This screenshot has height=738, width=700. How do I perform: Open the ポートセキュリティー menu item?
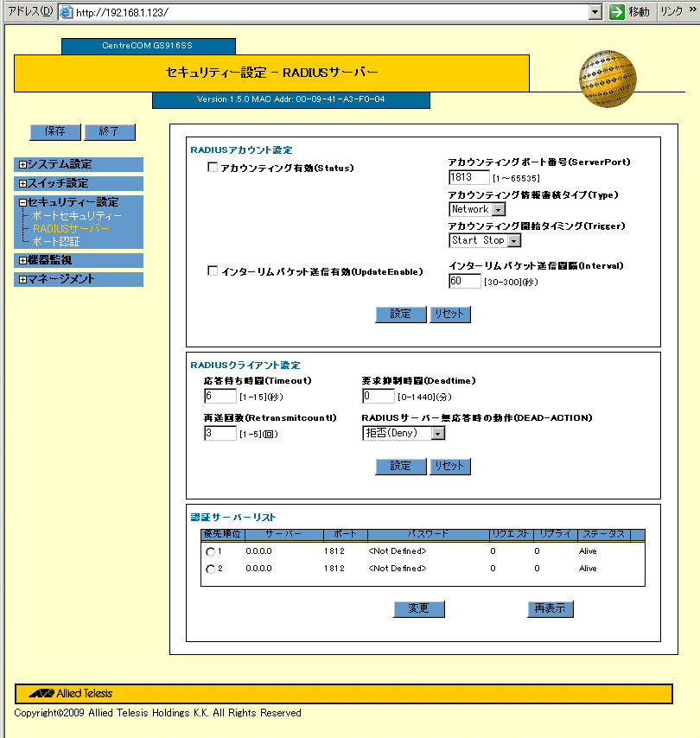tap(76, 215)
